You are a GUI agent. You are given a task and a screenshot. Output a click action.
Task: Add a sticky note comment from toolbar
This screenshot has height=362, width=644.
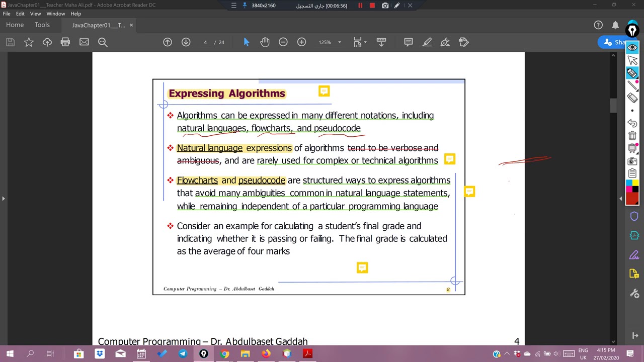tap(408, 42)
